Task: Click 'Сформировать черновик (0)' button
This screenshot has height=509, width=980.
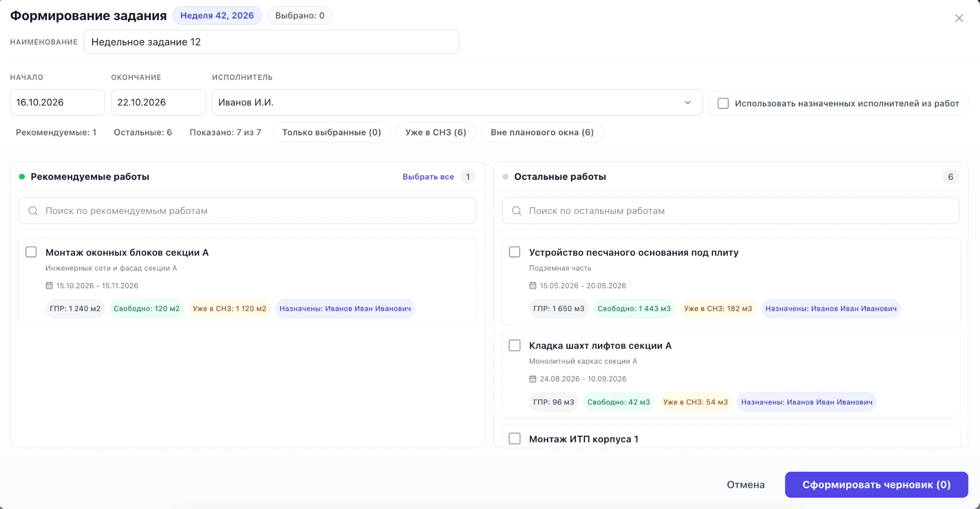Action: pos(877,485)
